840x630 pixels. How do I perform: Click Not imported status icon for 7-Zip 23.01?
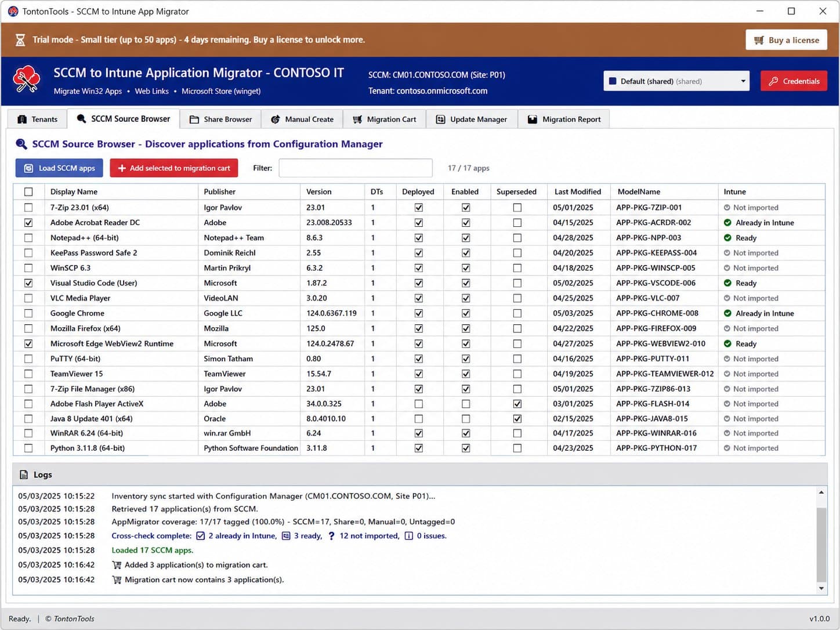(727, 208)
